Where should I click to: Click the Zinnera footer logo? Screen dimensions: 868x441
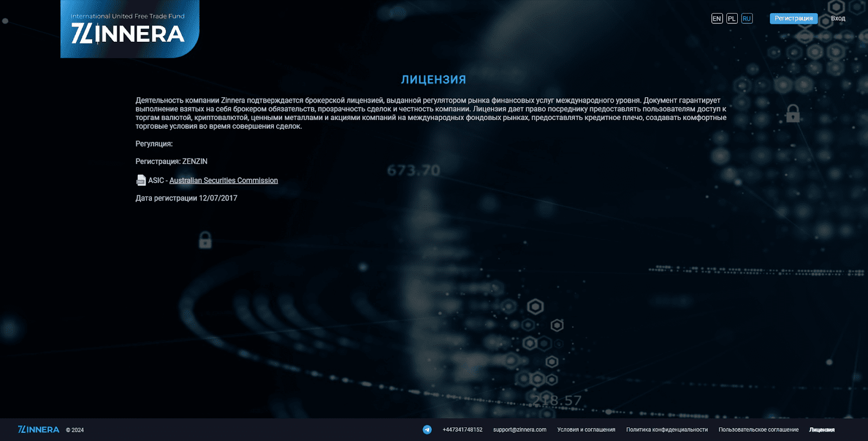(x=39, y=430)
